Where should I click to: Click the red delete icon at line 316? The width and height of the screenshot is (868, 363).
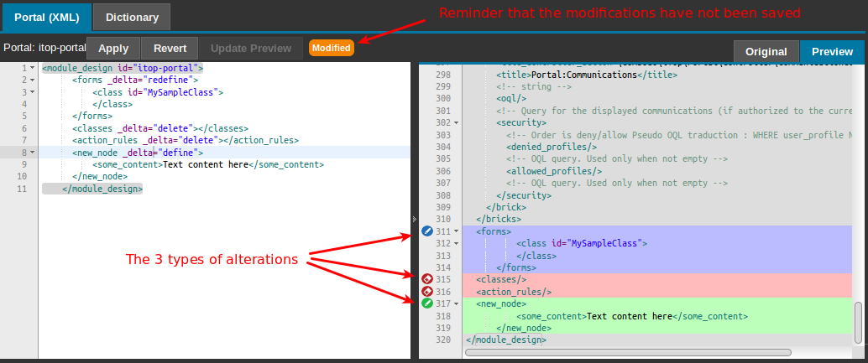(427, 291)
